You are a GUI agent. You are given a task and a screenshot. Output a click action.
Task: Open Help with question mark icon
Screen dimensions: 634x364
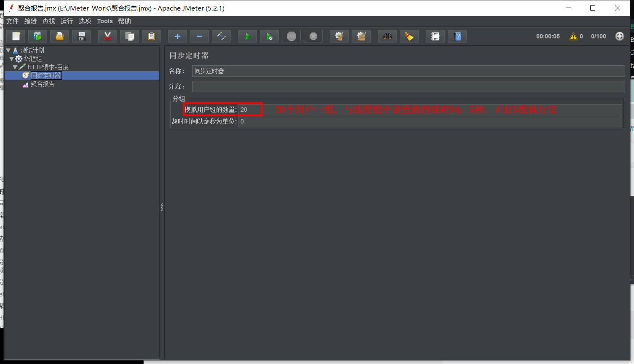(457, 36)
